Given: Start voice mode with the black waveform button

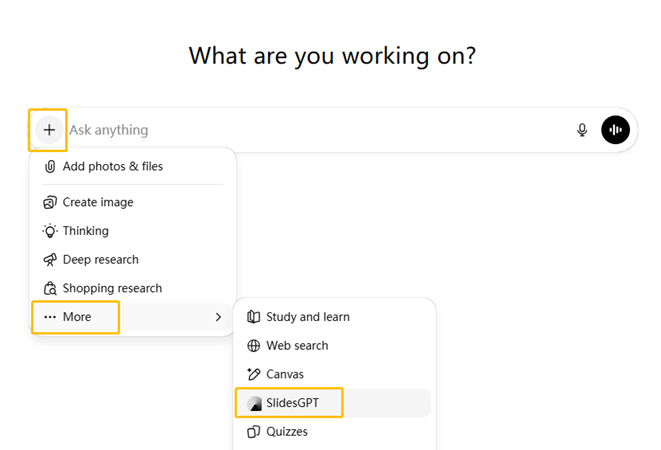Looking at the screenshot, I should coord(615,130).
